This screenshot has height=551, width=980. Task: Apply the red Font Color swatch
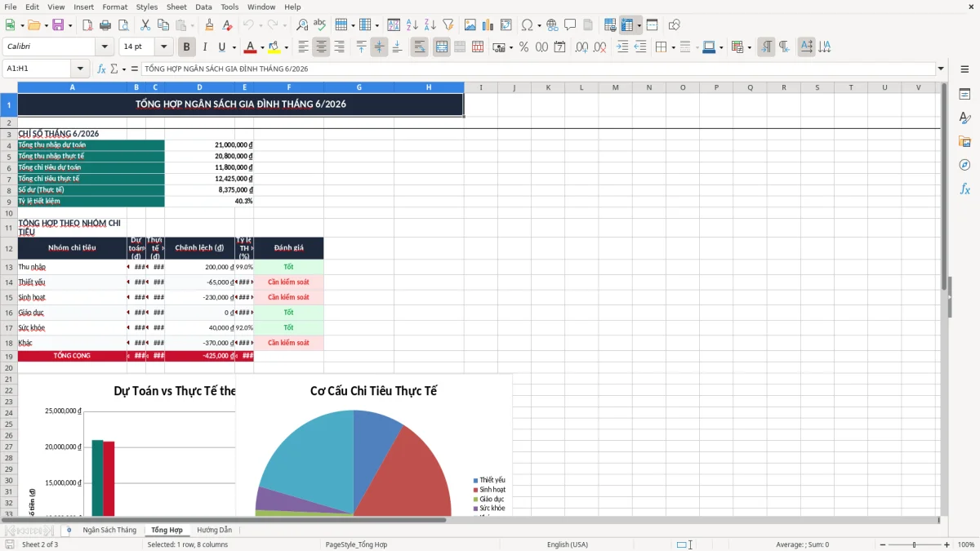click(250, 47)
